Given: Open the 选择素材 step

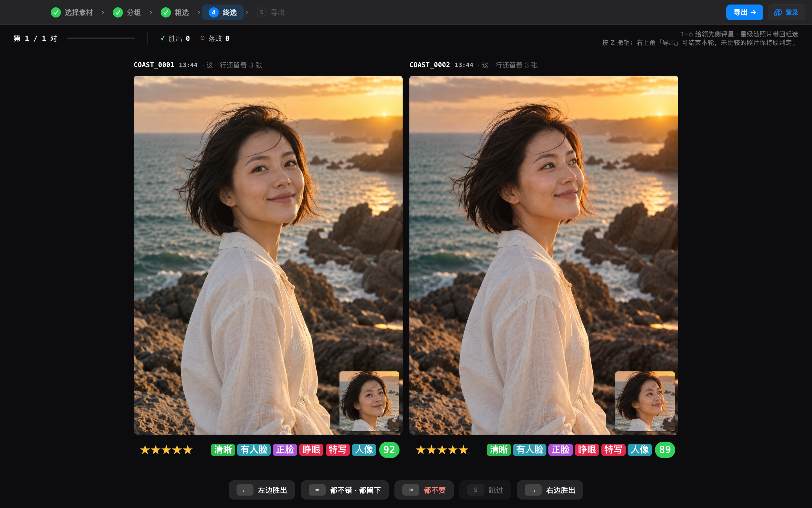Looking at the screenshot, I should (x=72, y=12).
